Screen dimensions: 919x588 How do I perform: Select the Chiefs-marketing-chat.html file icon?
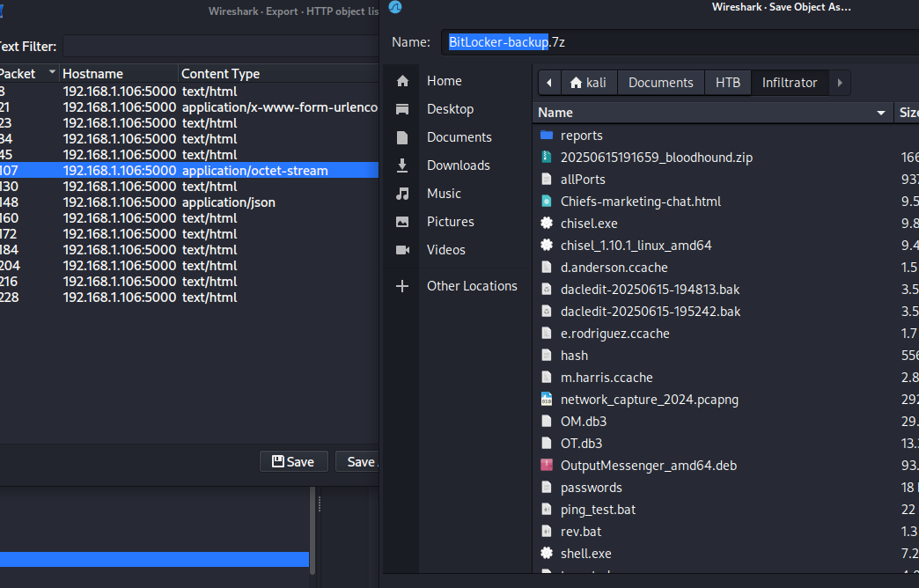click(x=547, y=201)
